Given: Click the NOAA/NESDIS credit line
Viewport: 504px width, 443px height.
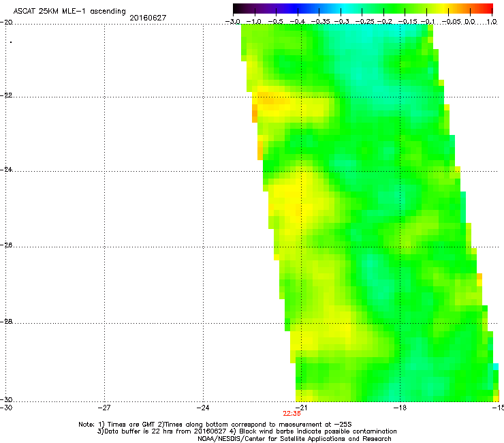Looking at the screenshot, I should 294,439.
